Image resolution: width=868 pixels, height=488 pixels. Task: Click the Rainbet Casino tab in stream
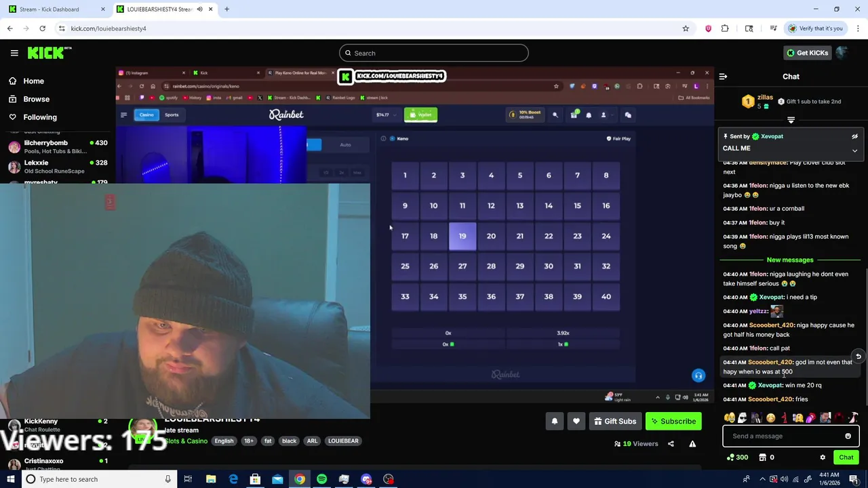146,115
